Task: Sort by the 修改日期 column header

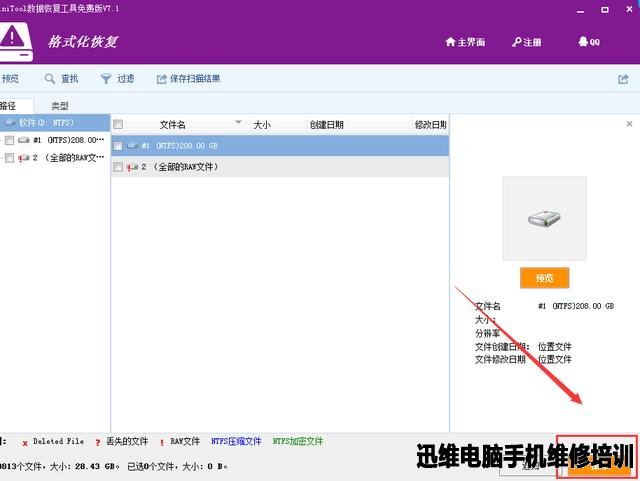Action: click(431, 125)
